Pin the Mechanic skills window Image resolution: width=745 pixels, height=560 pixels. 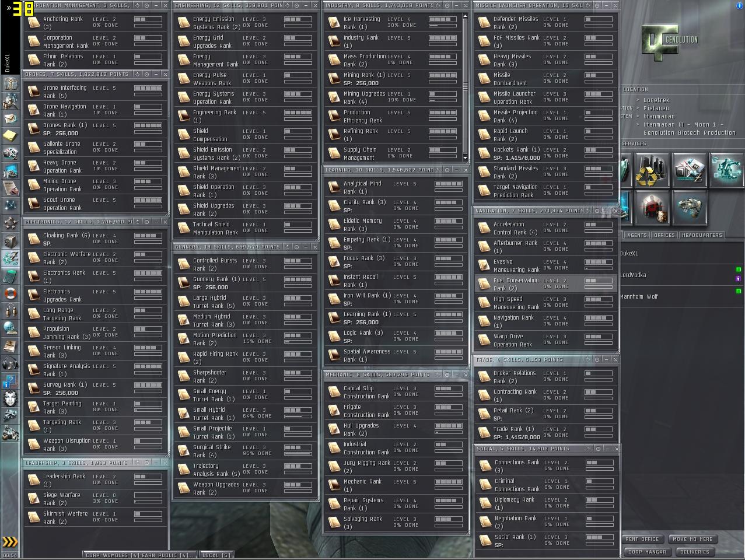click(x=438, y=374)
